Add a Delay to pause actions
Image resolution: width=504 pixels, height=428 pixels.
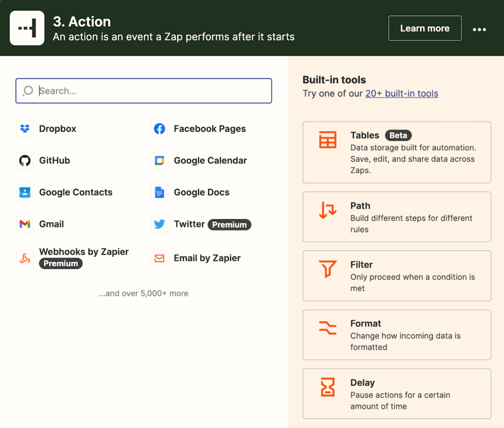[396, 393]
